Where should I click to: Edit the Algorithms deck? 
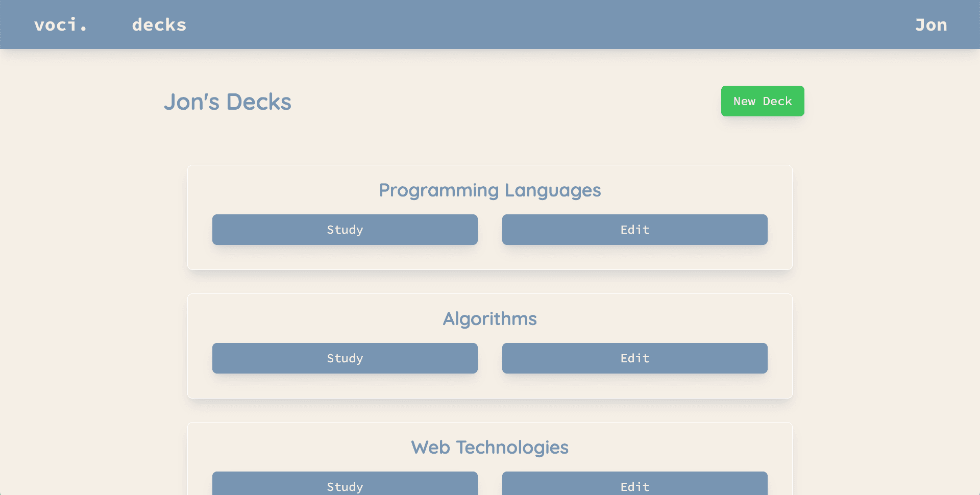point(634,358)
